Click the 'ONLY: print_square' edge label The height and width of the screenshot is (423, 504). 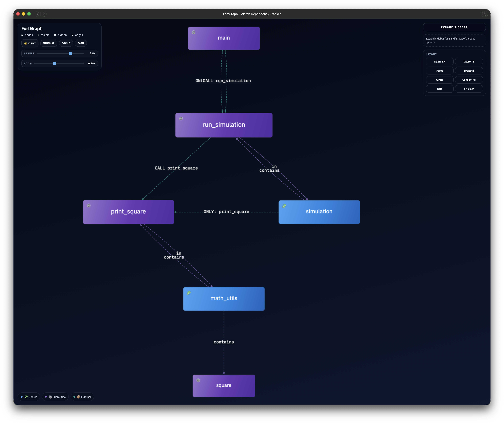pos(226,212)
